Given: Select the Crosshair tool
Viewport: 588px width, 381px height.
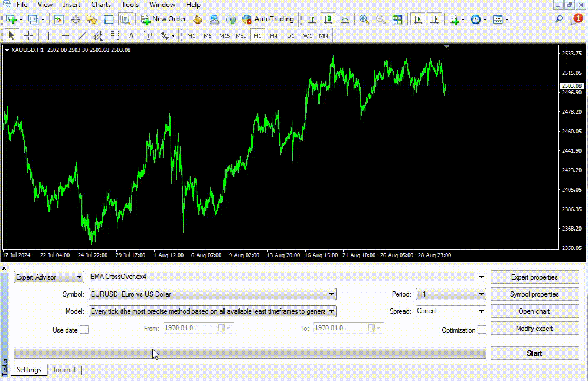Looking at the screenshot, I should 28,36.
